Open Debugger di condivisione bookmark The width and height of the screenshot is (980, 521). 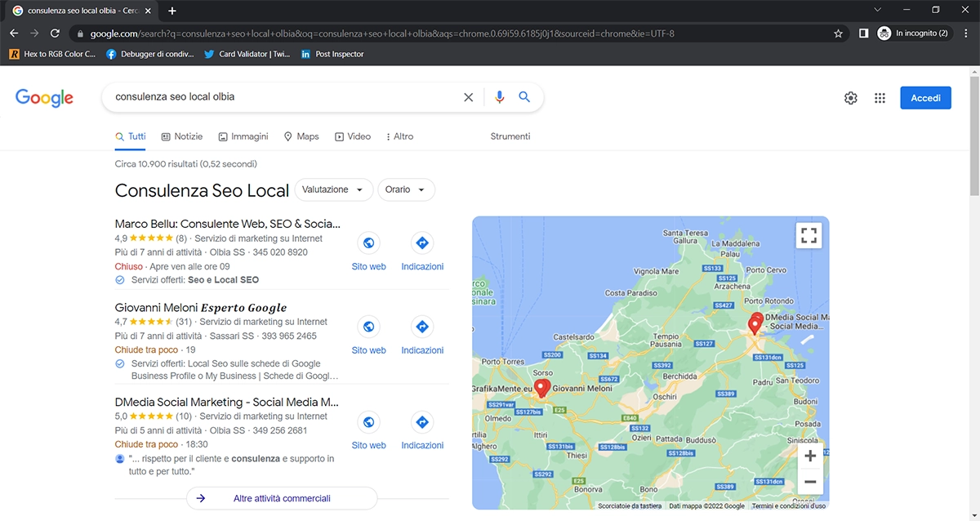pos(150,54)
